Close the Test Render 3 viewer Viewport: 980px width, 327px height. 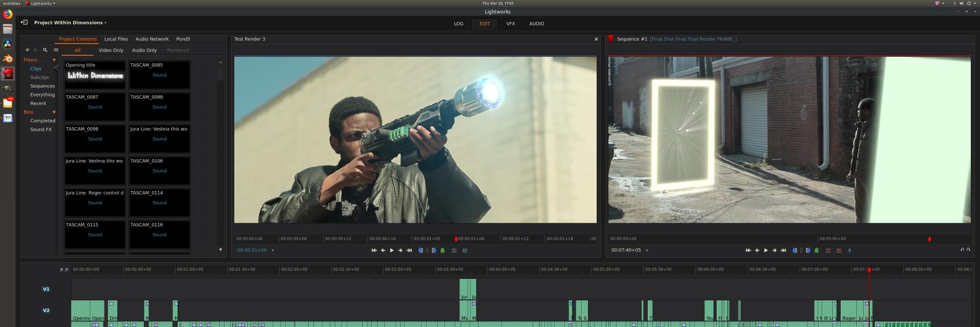coord(596,39)
